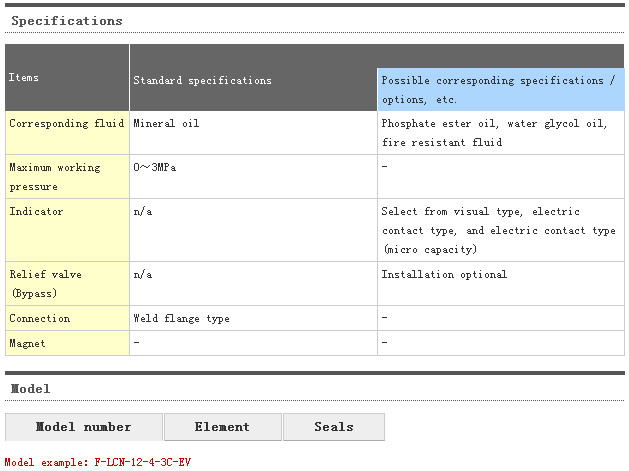Click the 0~3MPa pressure value

pyautogui.click(x=155, y=167)
